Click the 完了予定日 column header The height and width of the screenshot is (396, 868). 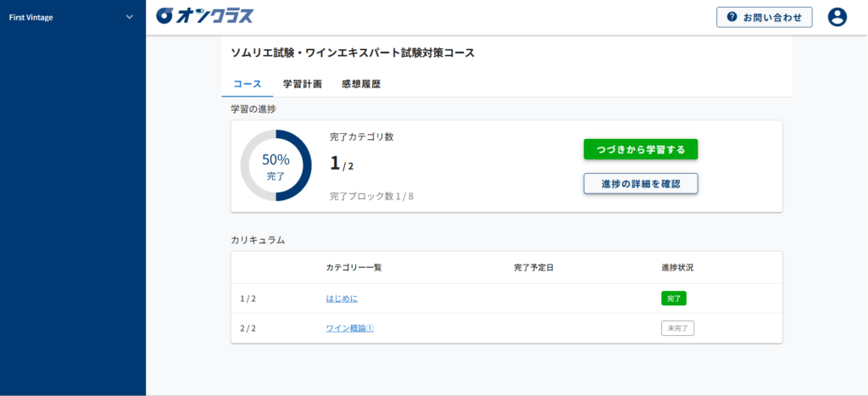point(534,267)
